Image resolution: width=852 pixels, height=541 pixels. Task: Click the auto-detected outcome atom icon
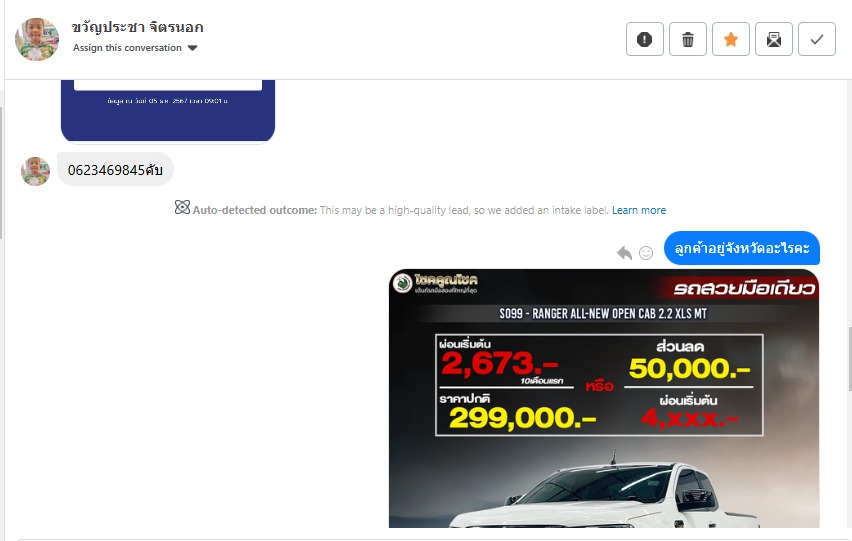pos(182,207)
